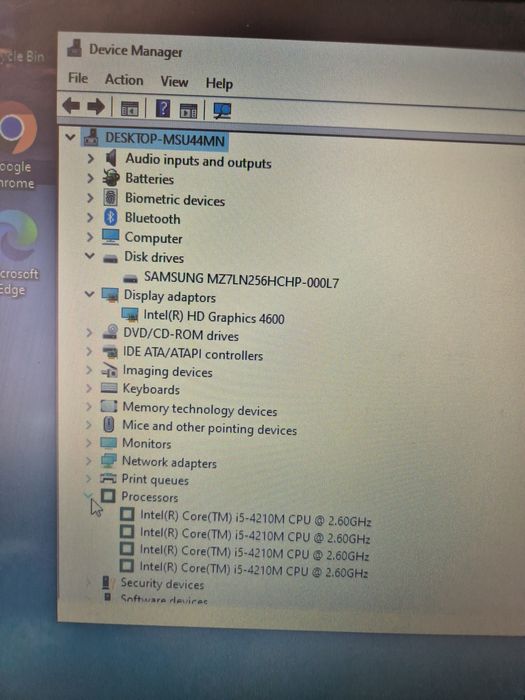
Task: Click the printer icon for Print queues
Action: tap(108, 478)
